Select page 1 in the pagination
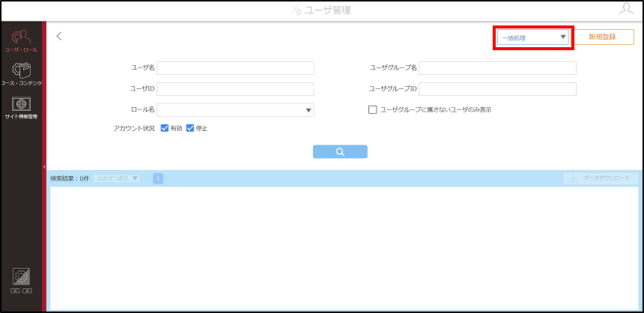Viewport: 644px width, 313px height. tap(158, 178)
